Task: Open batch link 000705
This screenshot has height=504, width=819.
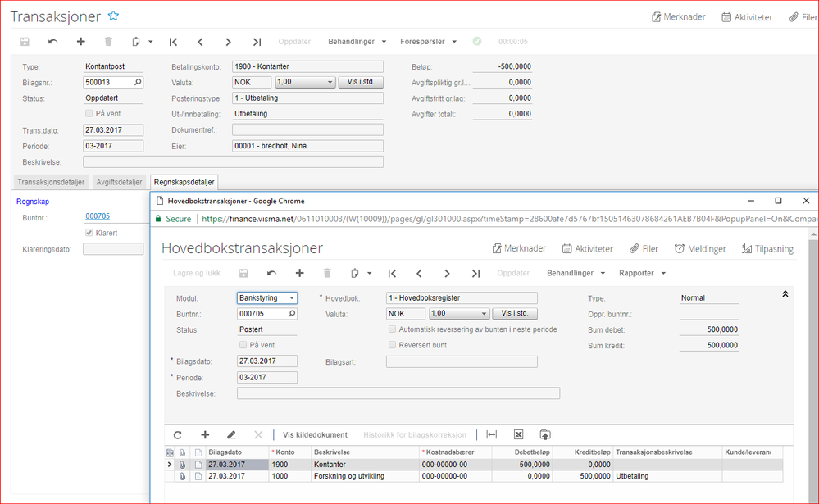Action: point(98,216)
